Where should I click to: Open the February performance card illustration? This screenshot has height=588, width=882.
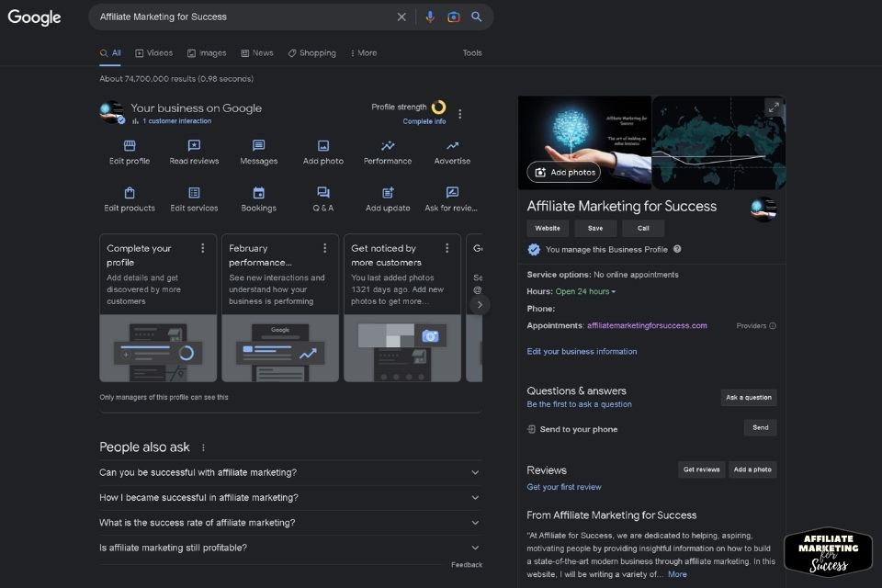pos(280,348)
